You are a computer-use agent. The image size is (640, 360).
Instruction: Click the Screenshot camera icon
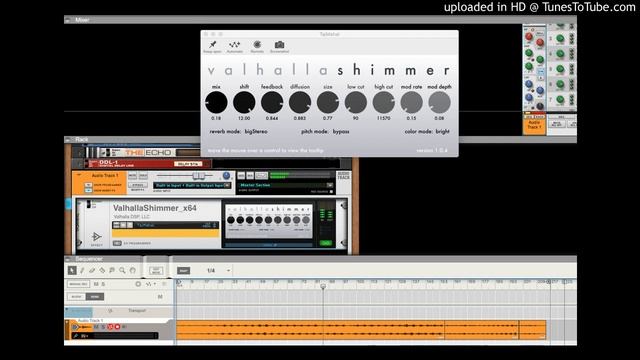tap(279, 44)
